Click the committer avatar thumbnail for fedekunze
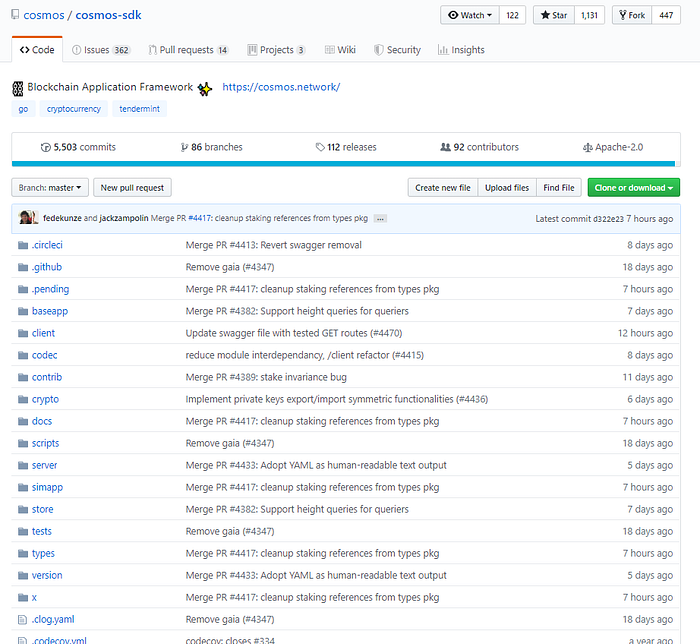Viewport: 700px width, 644px height. 28,217
